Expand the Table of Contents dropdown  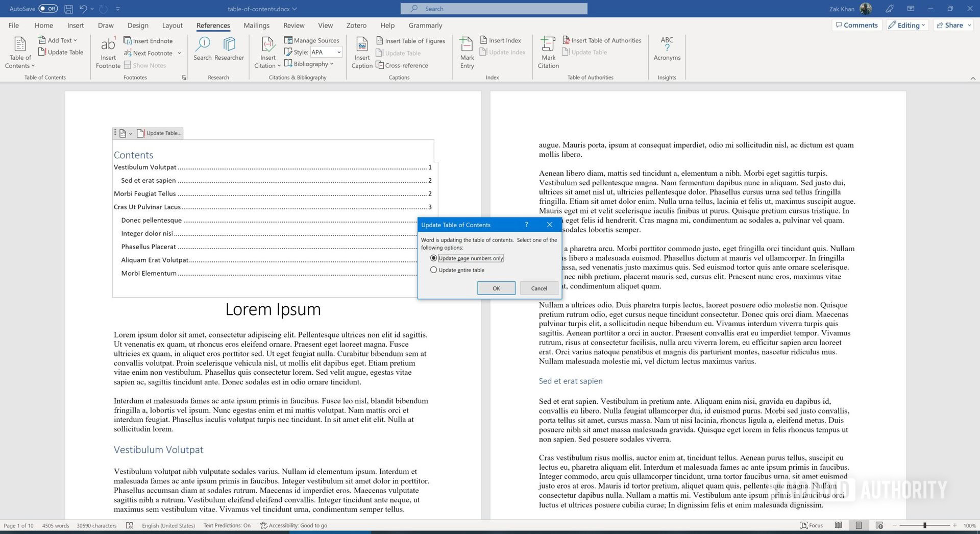(x=20, y=65)
